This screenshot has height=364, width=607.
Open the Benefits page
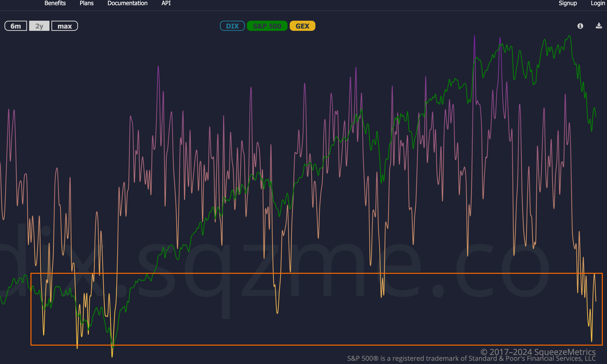coord(55,3)
